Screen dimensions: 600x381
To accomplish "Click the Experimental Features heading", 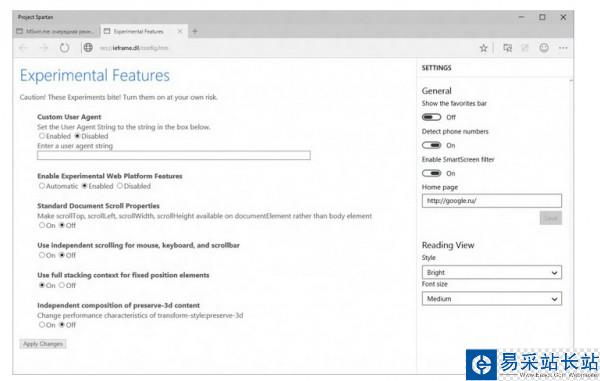I will [95, 75].
